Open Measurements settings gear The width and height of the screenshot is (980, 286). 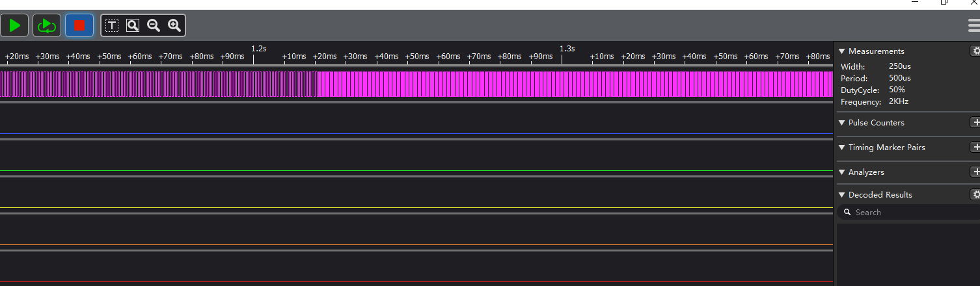[975, 51]
